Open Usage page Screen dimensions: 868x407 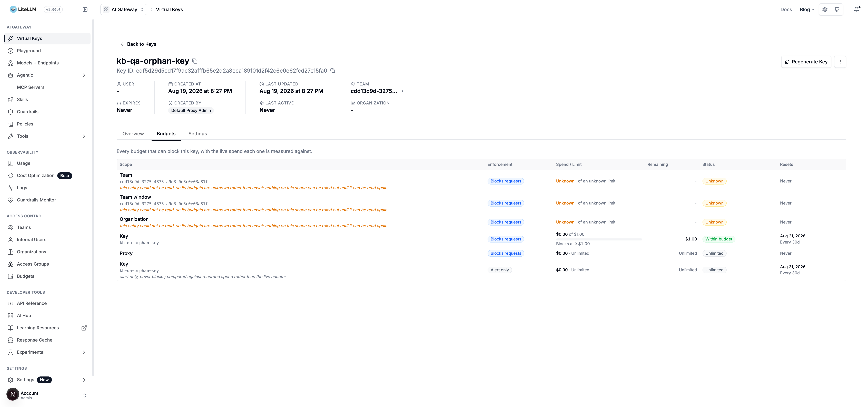[47, 163]
